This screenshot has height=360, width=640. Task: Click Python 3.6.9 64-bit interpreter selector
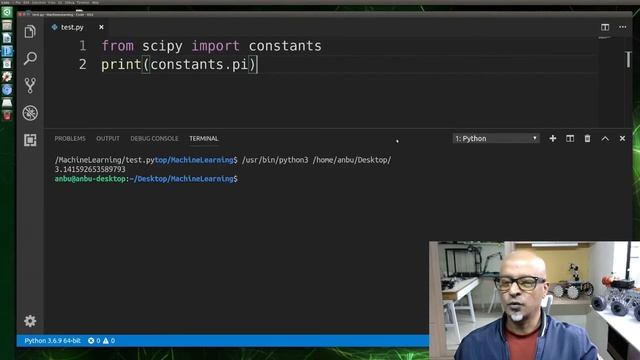pos(52,340)
